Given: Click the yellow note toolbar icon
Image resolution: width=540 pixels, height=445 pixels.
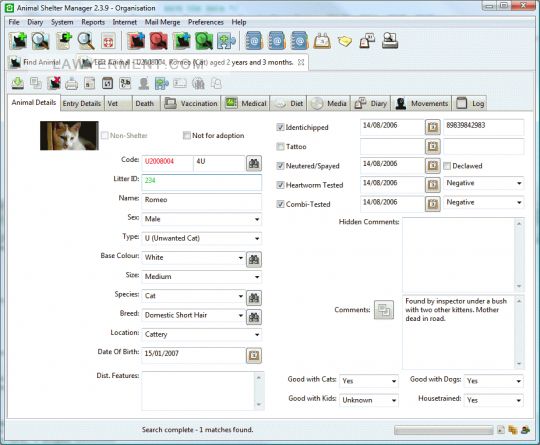Looking at the screenshot, I should [345, 41].
